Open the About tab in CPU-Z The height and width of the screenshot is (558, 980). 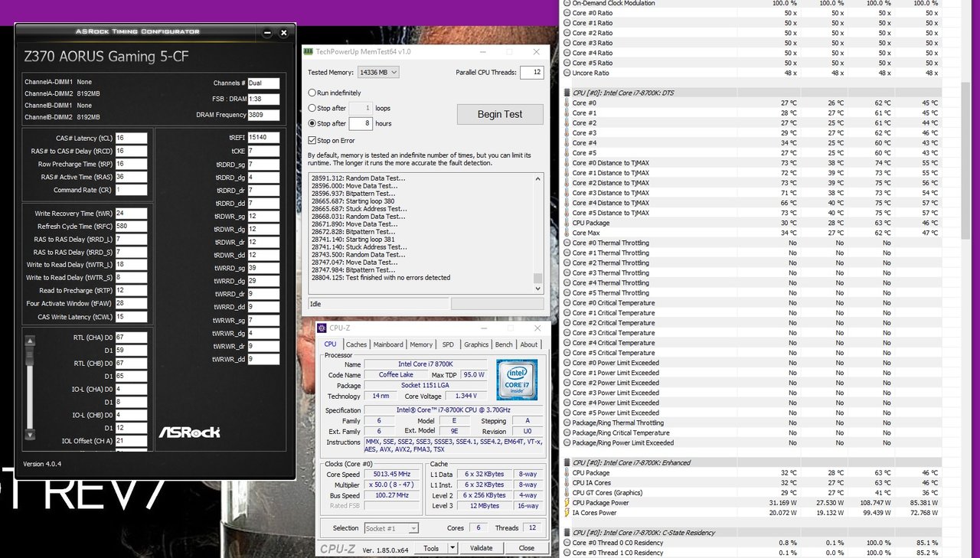pos(529,344)
